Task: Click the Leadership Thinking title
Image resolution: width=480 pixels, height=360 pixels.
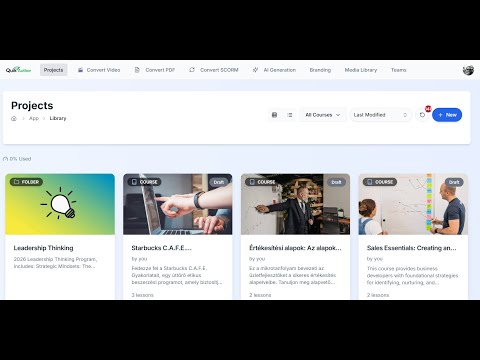Action: [43, 248]
